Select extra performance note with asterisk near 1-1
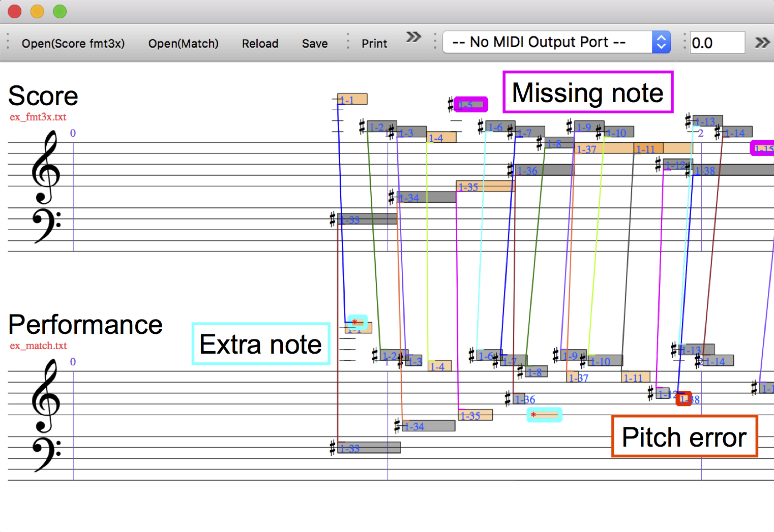 (x=358, y=322)
